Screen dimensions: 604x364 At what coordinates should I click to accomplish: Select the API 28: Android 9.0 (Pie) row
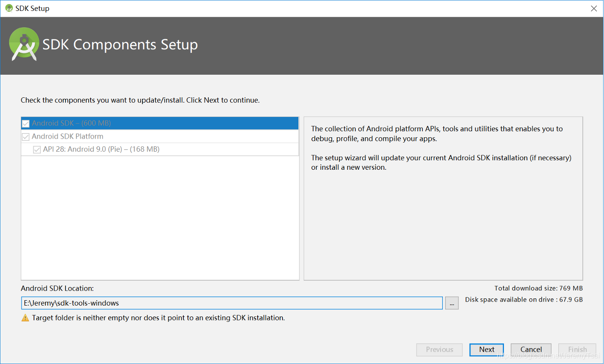coord(160,149)
